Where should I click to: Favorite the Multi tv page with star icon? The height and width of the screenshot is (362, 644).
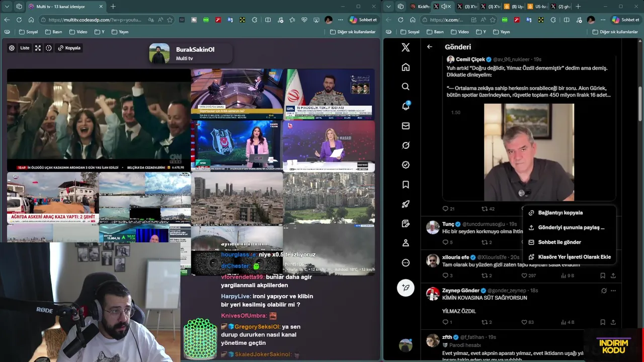click(x=170, y=20)
